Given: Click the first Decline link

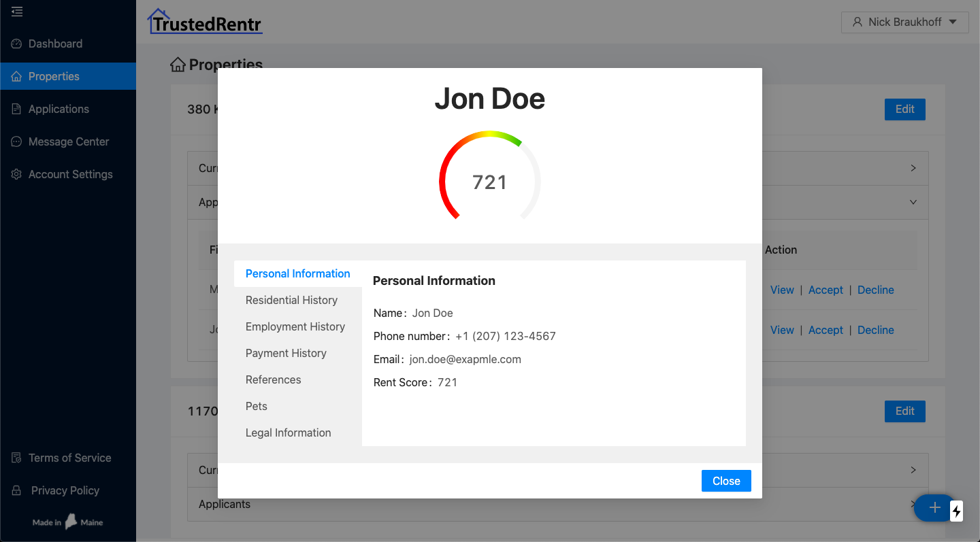Looking at the screenshot, I should coord(875,290).
